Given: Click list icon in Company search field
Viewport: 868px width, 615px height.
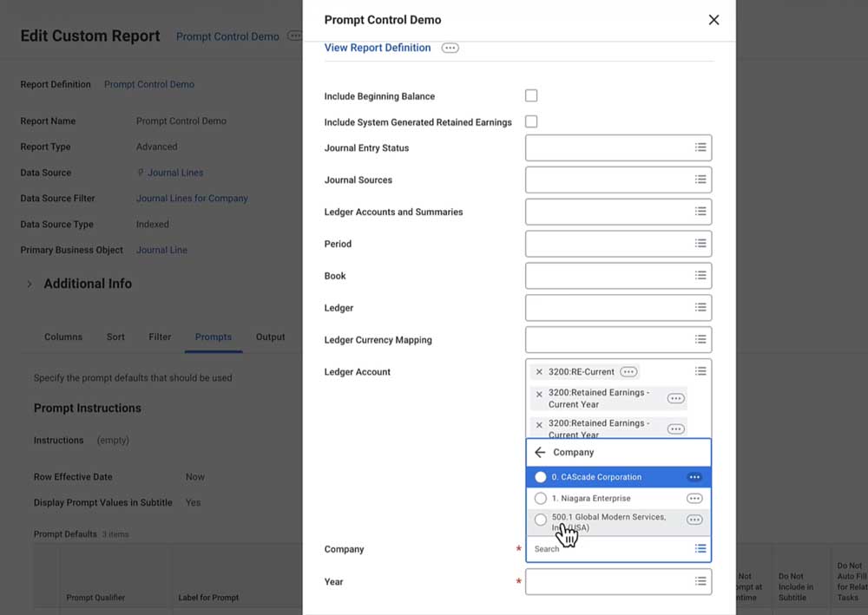Looking at the screenshot, I should click(700, 549).
